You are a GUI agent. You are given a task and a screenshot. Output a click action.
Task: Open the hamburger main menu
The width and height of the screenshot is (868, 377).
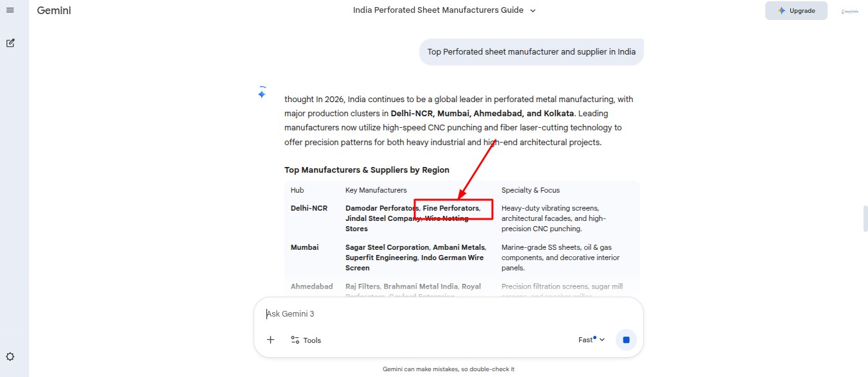(10, 10)
